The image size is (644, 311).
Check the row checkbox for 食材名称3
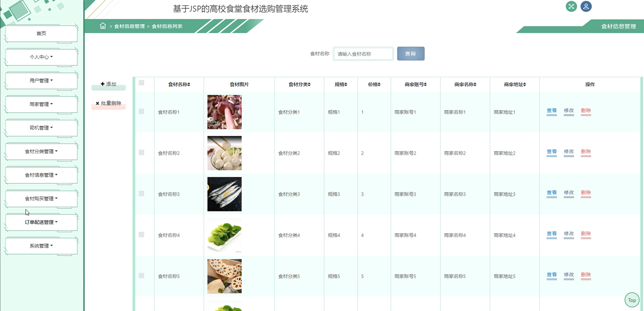141,193
